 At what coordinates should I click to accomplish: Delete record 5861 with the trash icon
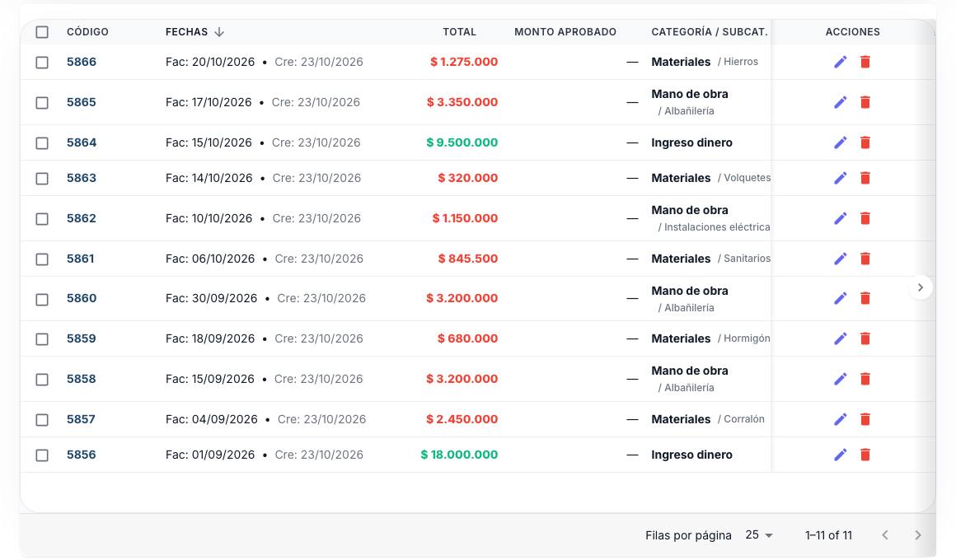865,259
